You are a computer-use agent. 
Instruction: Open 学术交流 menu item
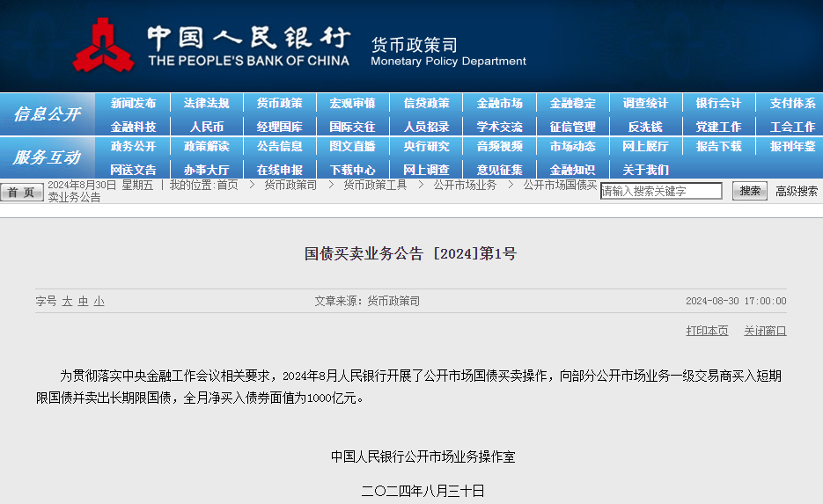click(499, 127)
